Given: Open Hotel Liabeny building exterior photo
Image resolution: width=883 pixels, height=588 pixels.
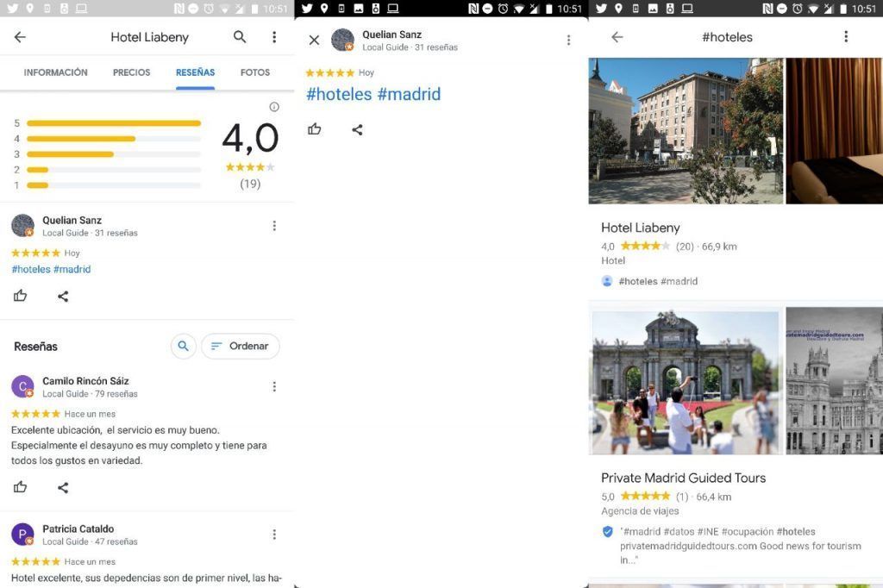Looking at the screenshot, I should (686, 131).
